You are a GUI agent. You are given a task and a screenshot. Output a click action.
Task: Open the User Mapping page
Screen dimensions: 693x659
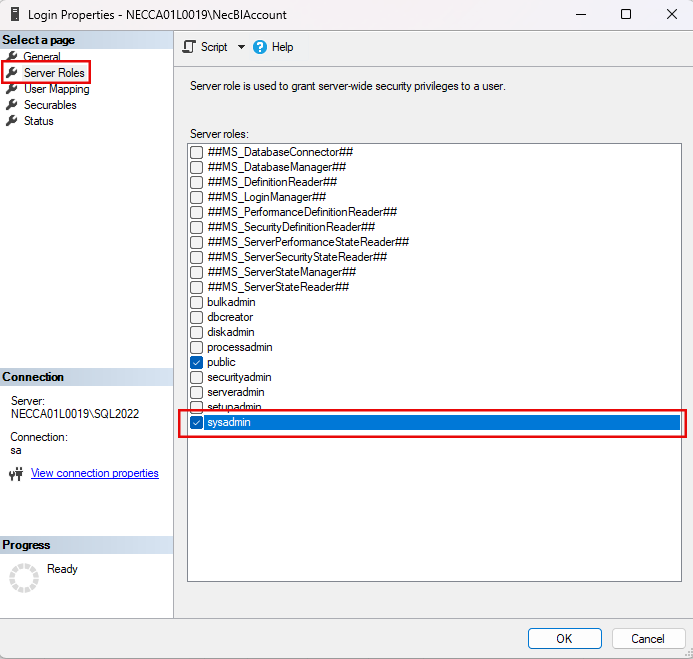(56, 89)
